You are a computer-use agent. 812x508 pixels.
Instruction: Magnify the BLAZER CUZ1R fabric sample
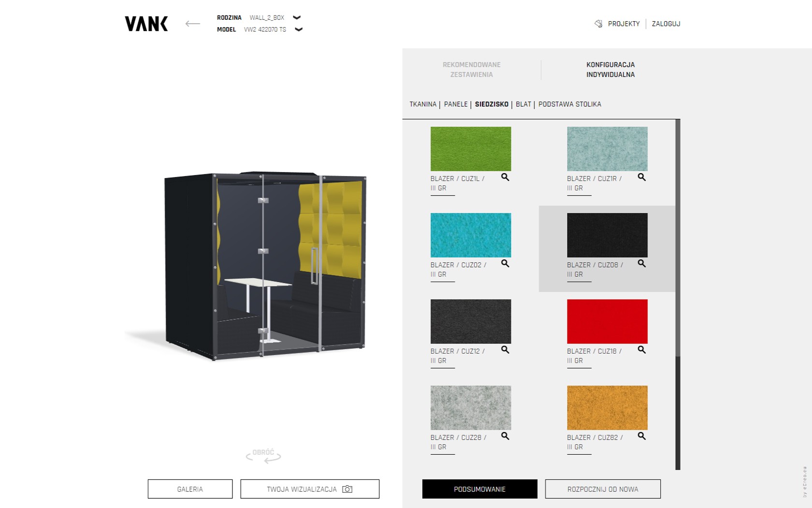pyautogui.click(x=641, y=177)
